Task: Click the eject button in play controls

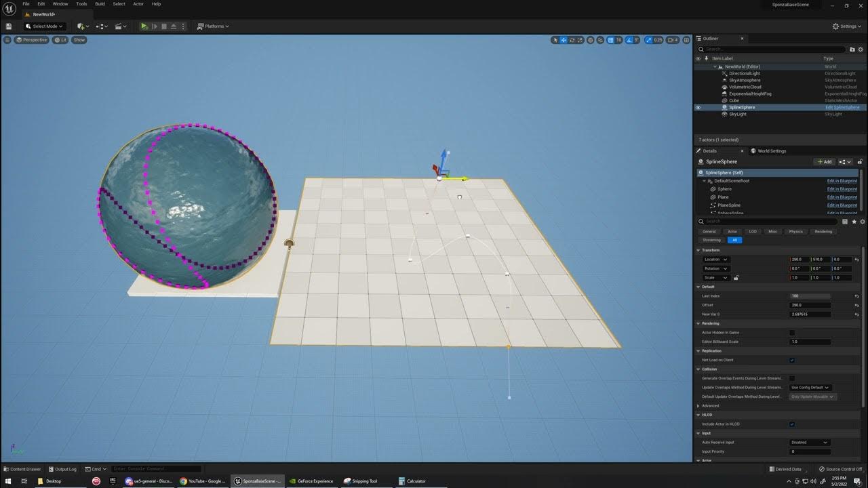Action: click(174, 26)
